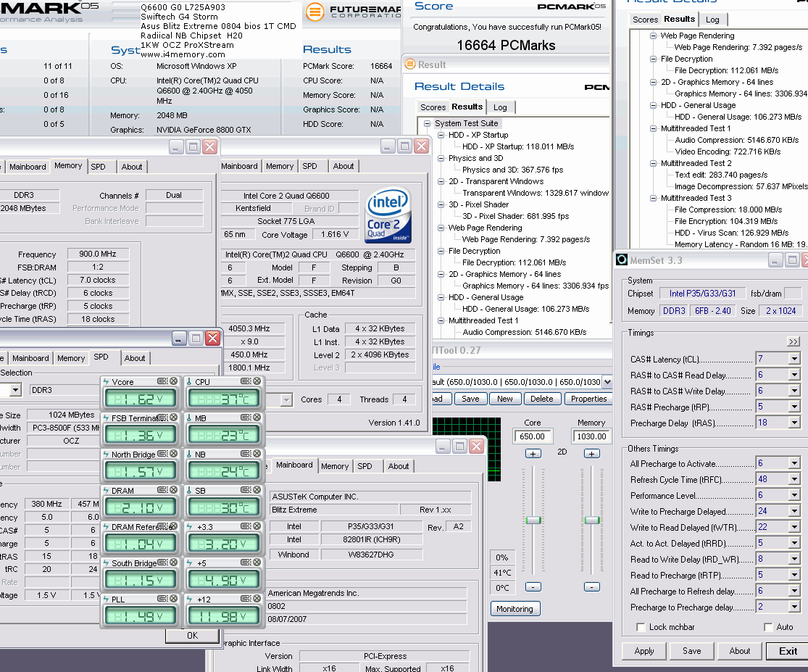Click the ATITool Memory clock slider handle

click(x=592, y=520)
